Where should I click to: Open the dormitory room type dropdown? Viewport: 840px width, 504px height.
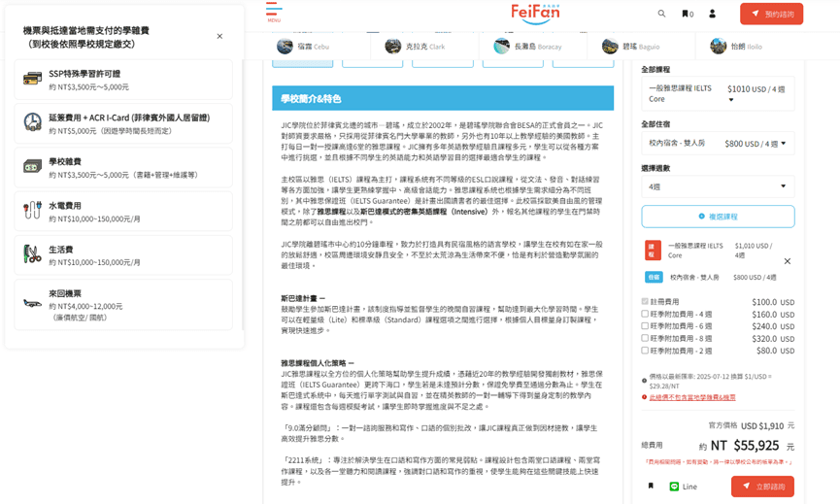point(717,143)
